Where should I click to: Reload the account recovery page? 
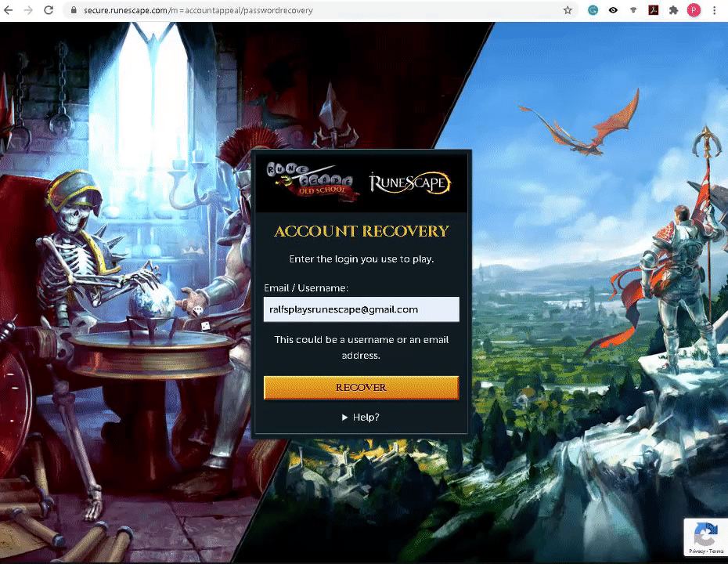pos(49,9)
